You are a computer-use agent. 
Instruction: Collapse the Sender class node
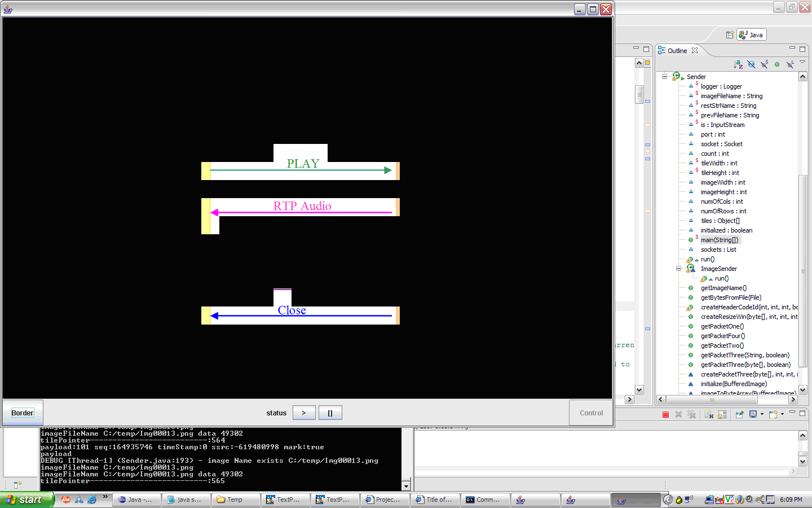pyautogui.click(x=665, y=76)
